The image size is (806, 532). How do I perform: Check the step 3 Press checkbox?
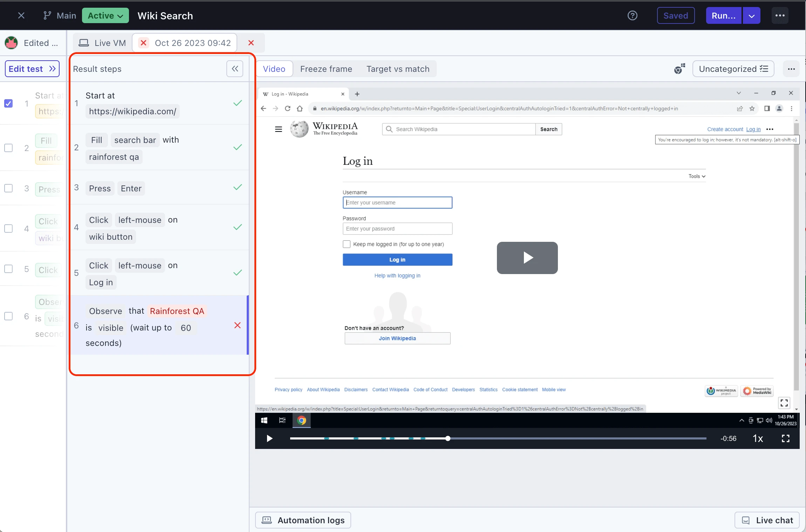(x=8, y=188)
